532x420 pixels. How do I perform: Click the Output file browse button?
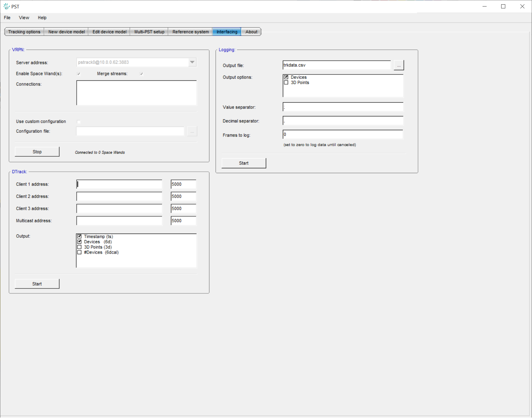point(399,65)
